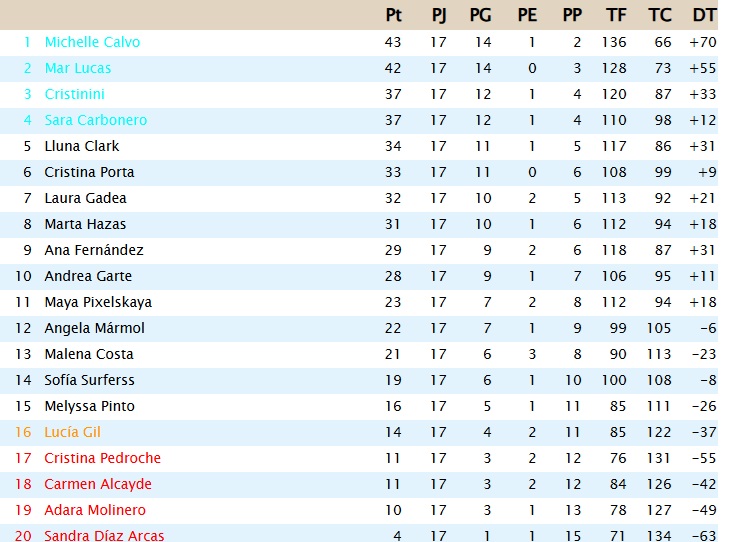Select Cristinini in the standings
The image size is (732, 542).
point(74,94)
